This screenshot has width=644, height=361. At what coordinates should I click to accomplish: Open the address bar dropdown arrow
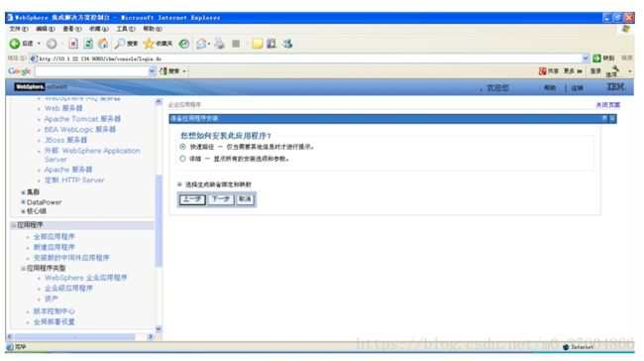(x=586, y=59)
